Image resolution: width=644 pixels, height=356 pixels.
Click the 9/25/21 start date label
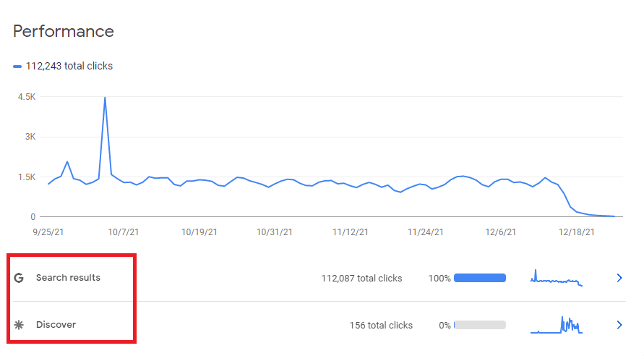click(48, 232)
